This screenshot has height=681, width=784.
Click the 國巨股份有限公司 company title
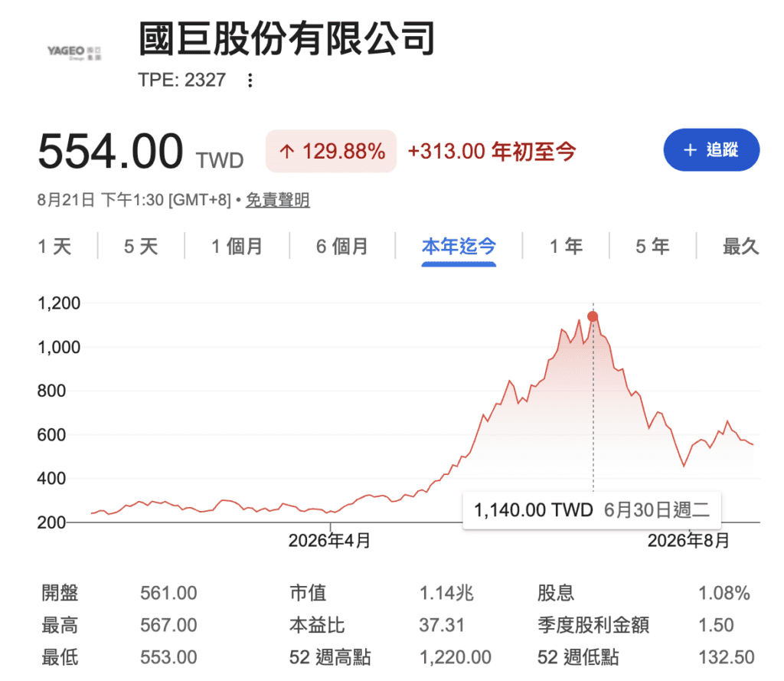286,38
